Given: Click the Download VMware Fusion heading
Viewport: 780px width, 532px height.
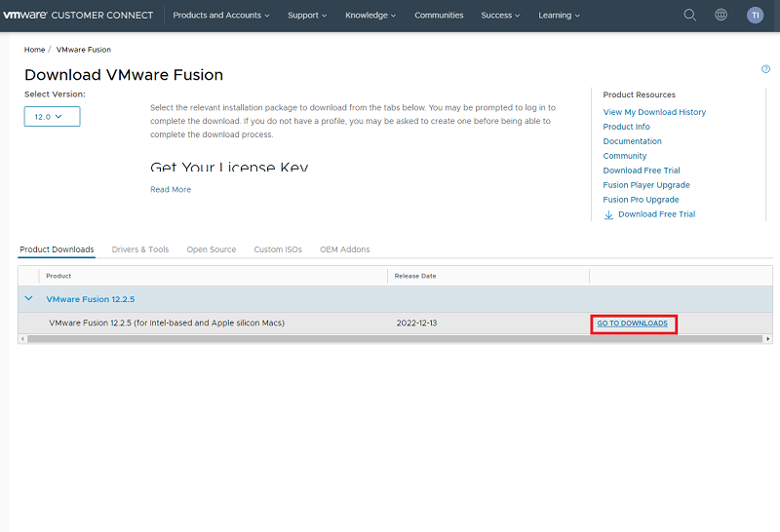Looking at the screenshot, I should [x=124, y=75].
